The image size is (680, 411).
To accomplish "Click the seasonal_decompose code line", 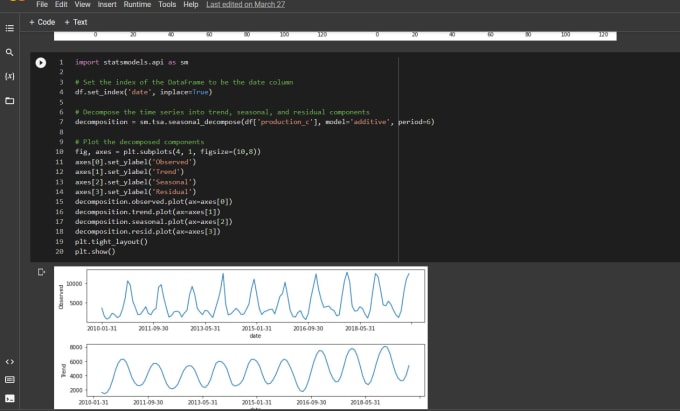I will click(x=255, y=122).
